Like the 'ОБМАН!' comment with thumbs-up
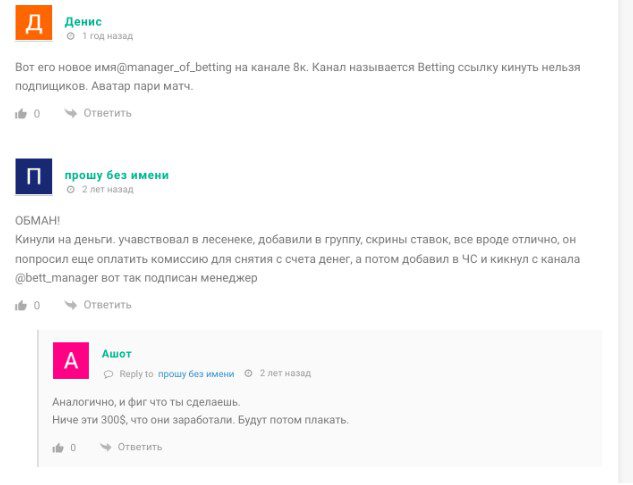 [x=21, y=306]
